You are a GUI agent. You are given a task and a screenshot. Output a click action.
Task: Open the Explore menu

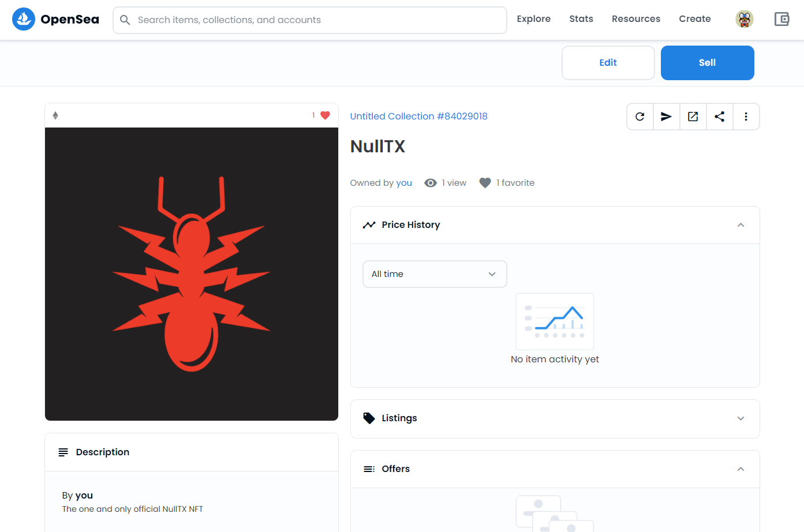click(533, 18)
